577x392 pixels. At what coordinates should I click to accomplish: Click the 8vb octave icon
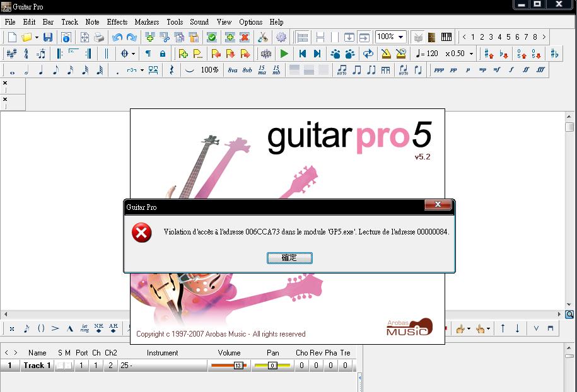[x=247, y=70]
